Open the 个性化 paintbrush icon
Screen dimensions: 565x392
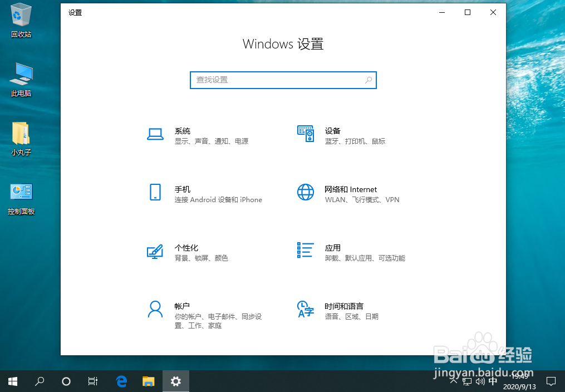(155, 252)
